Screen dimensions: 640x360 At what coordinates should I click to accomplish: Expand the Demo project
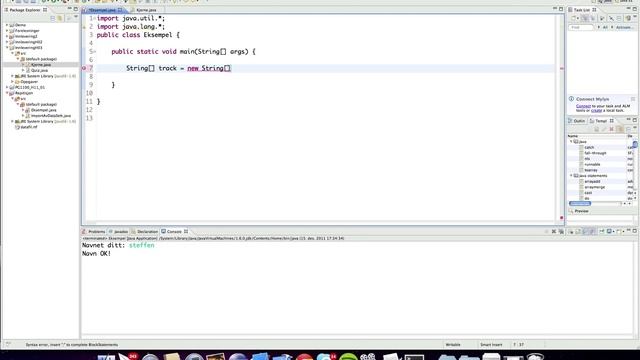point(7,25)
